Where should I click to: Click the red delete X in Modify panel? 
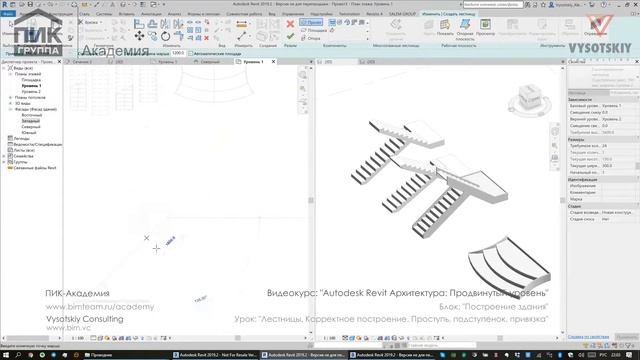[x=207, y=38]
